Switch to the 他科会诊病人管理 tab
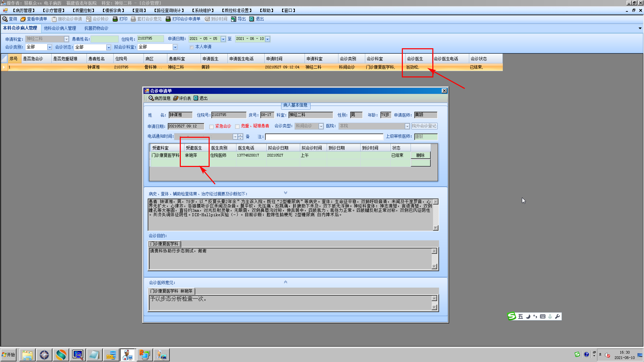644x362 pixels. coord(60,28)
